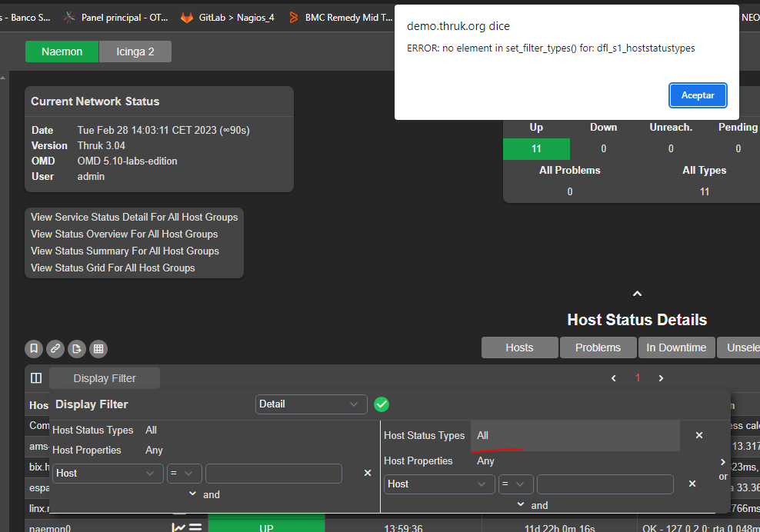Open GitLab Nagios_4 bookmark
This screenshot has height=532, width=760.
tap(228, 18)
